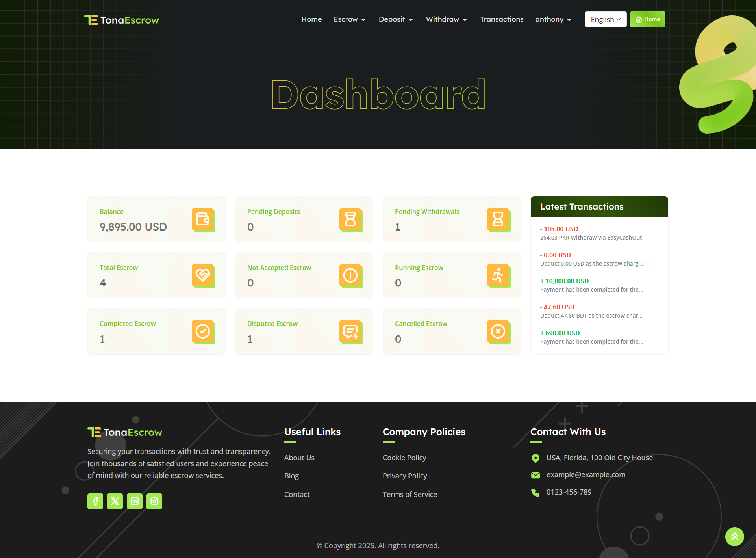Image resolution: width=756 pixels, height=558 pixels.
Task: Click the Not Accepted Escrow exclamation icon
Action: (350, 275)
